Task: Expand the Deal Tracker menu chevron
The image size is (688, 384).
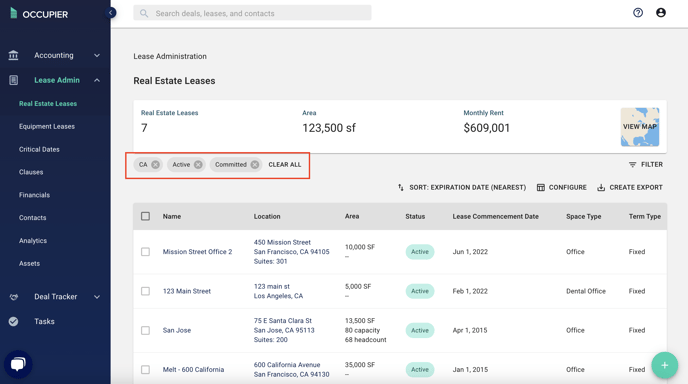Action: [97, 297]
